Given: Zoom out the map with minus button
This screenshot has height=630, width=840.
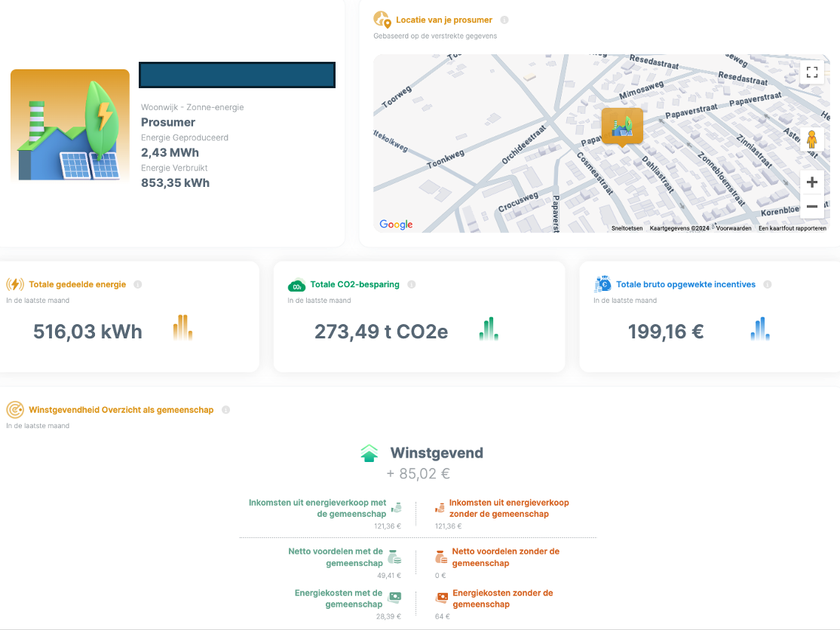Looking at the screenshot, I should [812, 206].
